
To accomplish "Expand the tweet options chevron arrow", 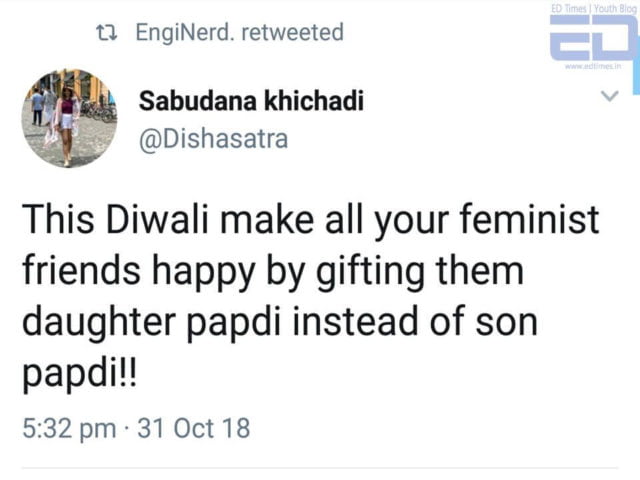I will coord(609,96).
